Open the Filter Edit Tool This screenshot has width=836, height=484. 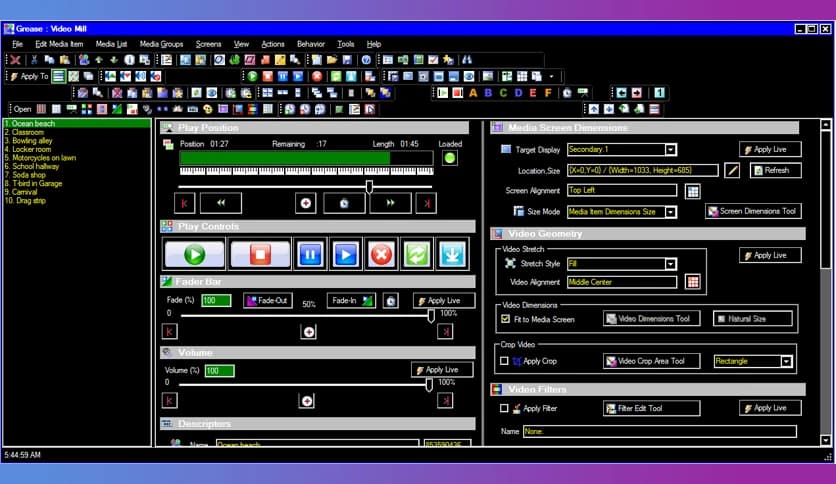(651, 408)
